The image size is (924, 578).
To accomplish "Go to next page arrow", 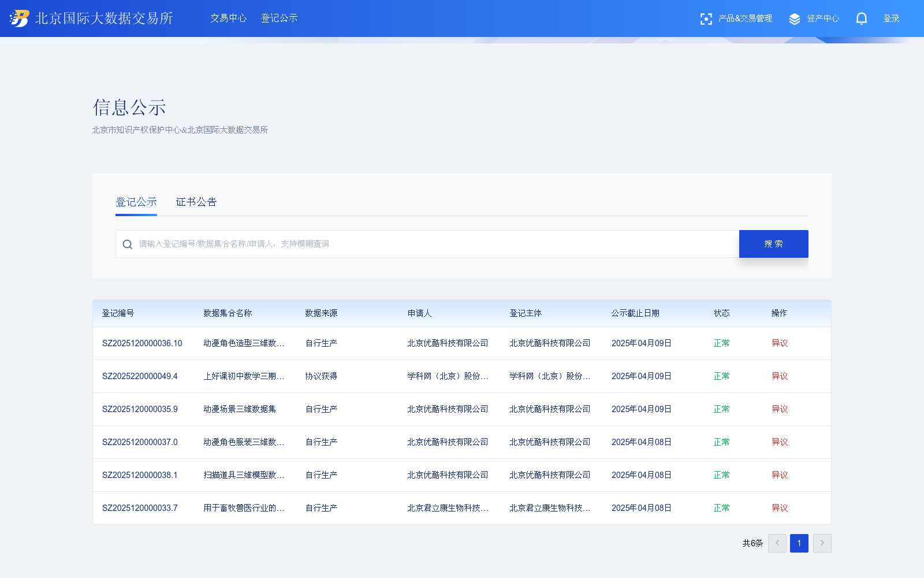I will point(822,543).
